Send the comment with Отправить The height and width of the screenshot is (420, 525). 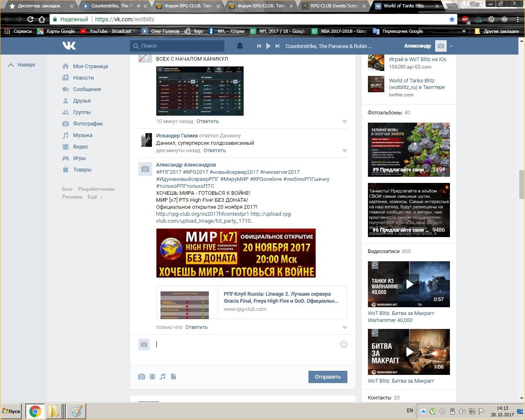point(328,377)
